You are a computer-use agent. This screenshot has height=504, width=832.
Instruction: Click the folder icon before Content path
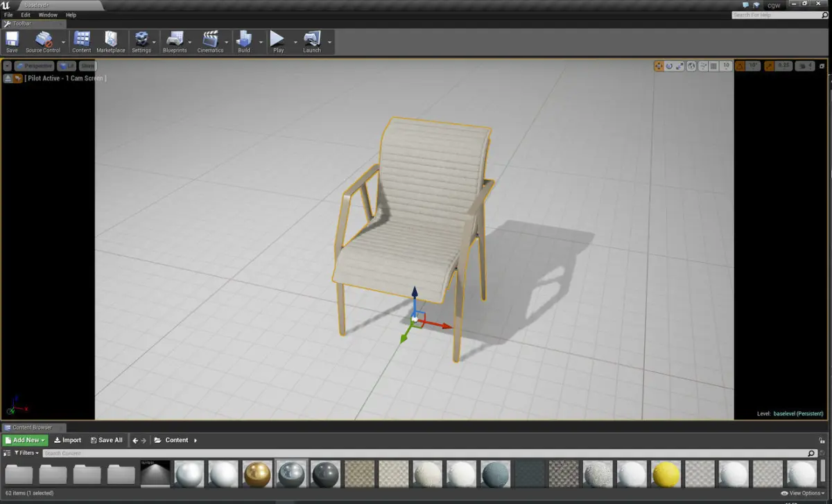point(158,440)
